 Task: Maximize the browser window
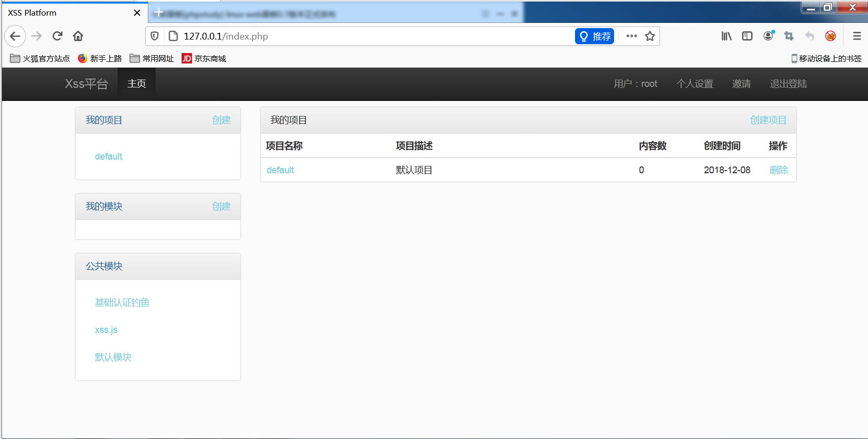click(828, 7)
